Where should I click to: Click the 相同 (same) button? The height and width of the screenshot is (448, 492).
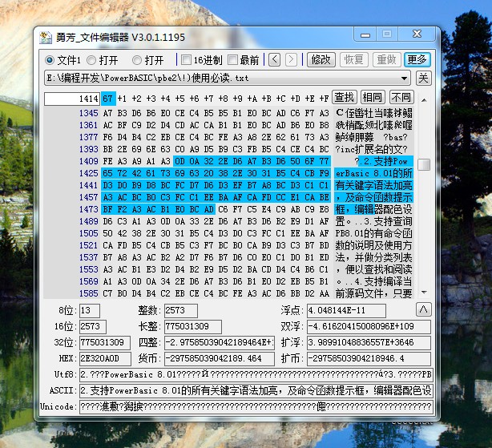372,98
